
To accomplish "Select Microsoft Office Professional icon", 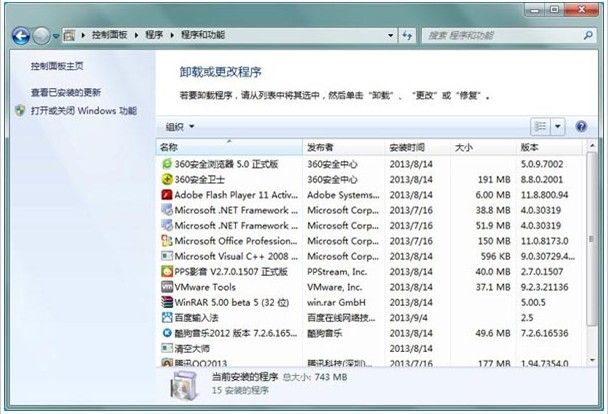I will (167, 241).
